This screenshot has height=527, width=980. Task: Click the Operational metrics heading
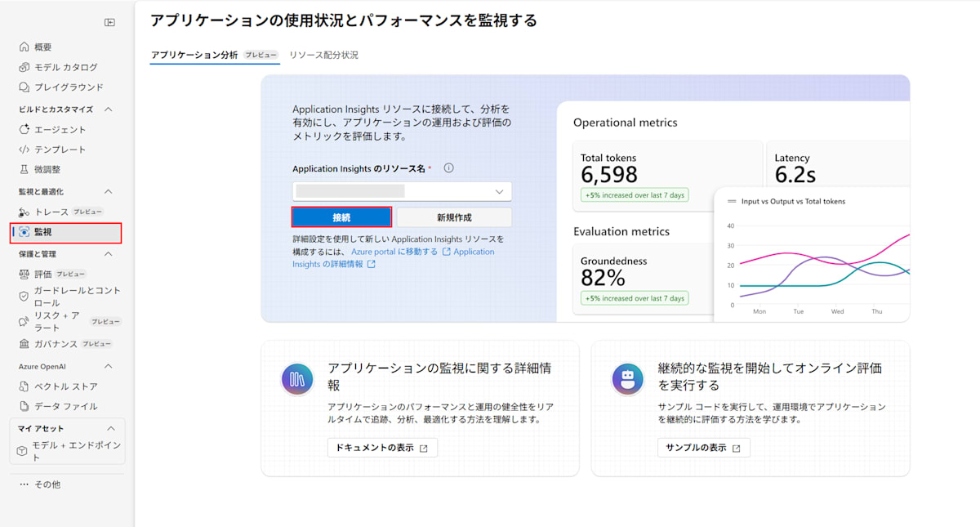pyautogui.click(x=626, y=123)
